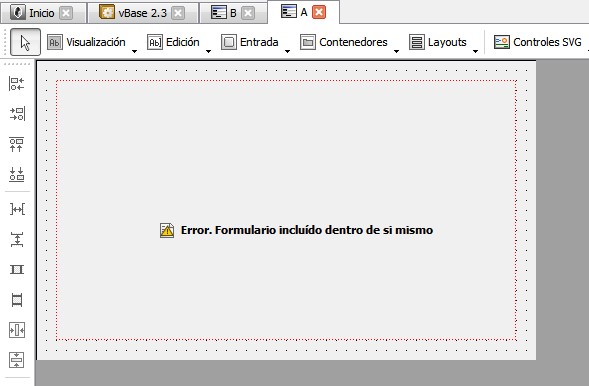Viewport: 589px width, 386px height.
Task: Close the B tab
Action: [248, 13]
